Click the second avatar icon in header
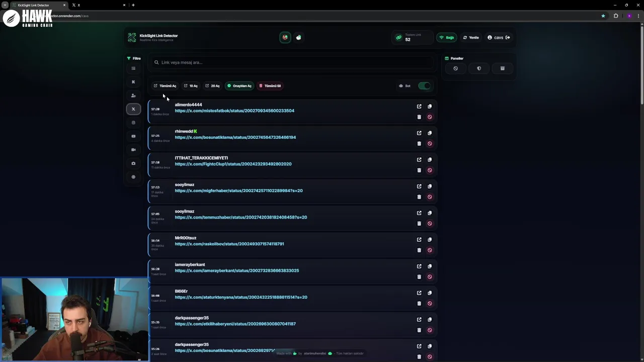Image resolution: width=644 pixels, height=362 pixels. pyautogui.click(x=299, y=37)
